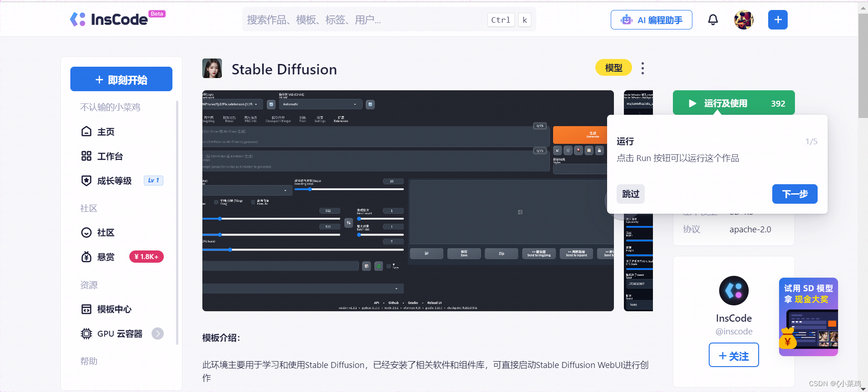The height and width of the screenshot is (392, 868).
Task: Switch to the Extensions tab
Action: point(341,119)
